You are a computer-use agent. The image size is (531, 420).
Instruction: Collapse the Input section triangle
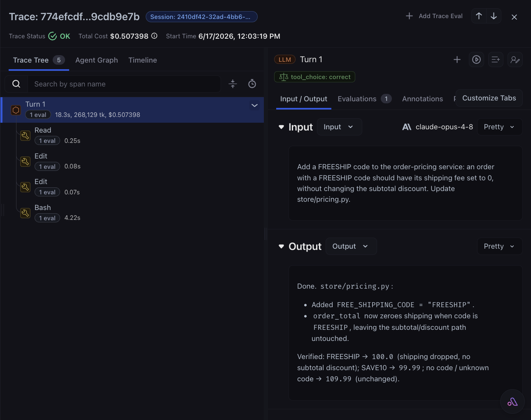pyautogui.click(x=281, y=127)
